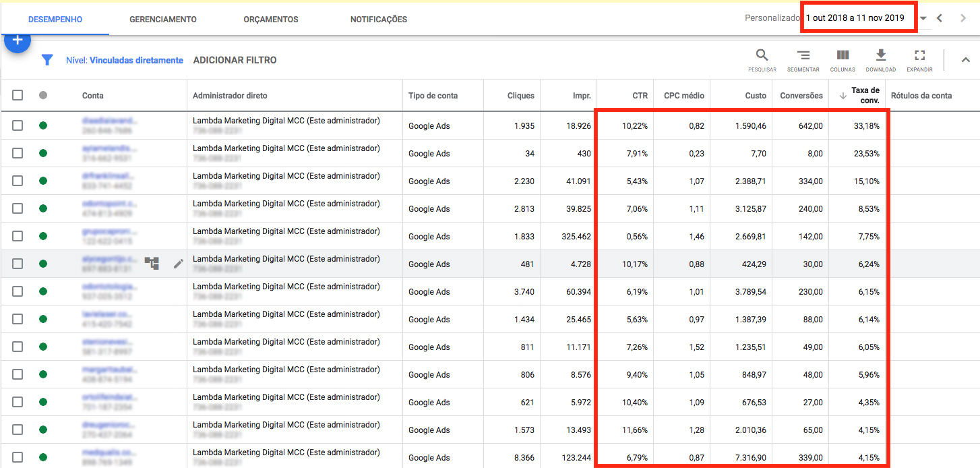The image size is (980, 468).
Task: Click the Download icon
Action: coord(880,60)
